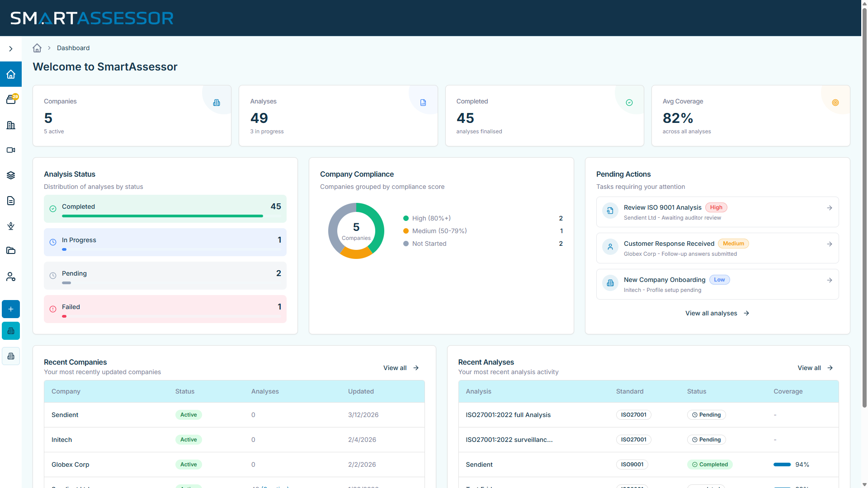868x488 pixels.
Task: Select the Companies building icon in sidebar
Action: tap(10, 125)
